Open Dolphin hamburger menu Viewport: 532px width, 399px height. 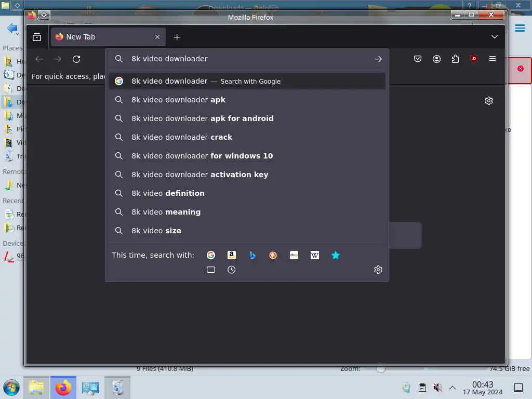(520, 28)
